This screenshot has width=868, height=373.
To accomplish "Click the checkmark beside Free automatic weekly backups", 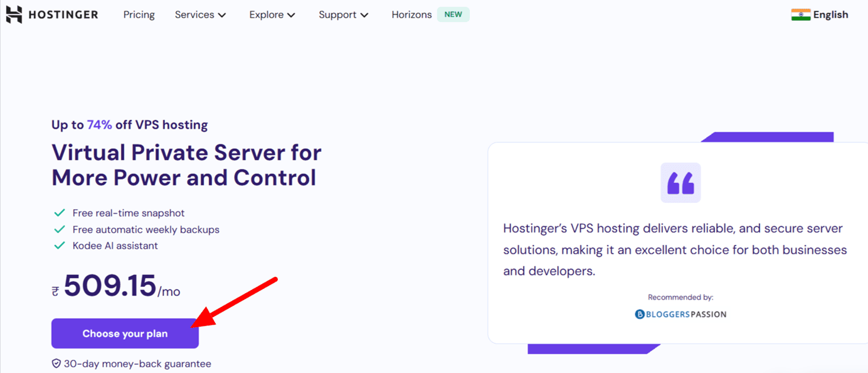I will (60, 229).
